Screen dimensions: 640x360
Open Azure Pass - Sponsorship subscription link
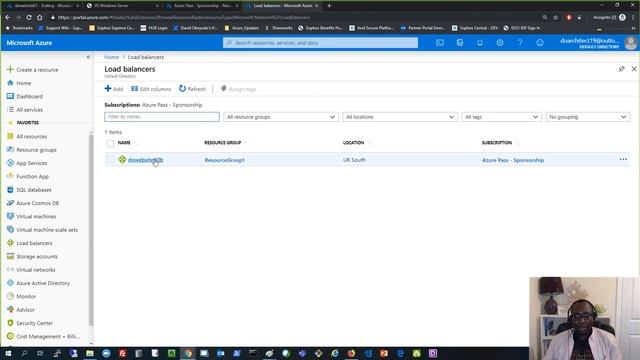point(513,160)
